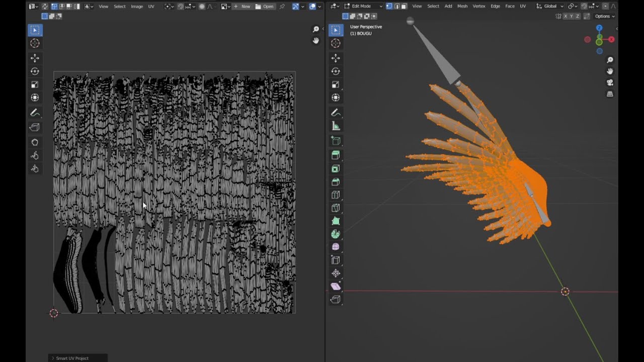Select the Pinch sculpt tool in UV editor

[35, 169]
